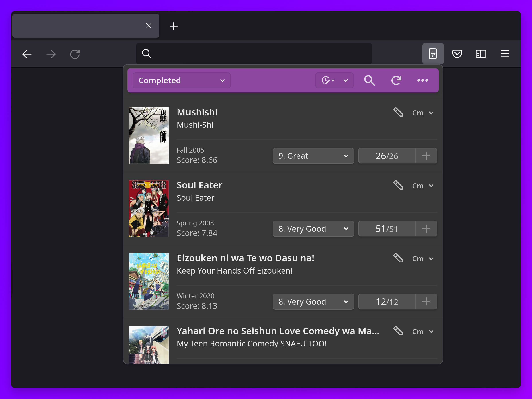The height and width of the screenshot is (399, 532).
Task: Reload the page with refresh icon
Action: [x=75, y=54]
